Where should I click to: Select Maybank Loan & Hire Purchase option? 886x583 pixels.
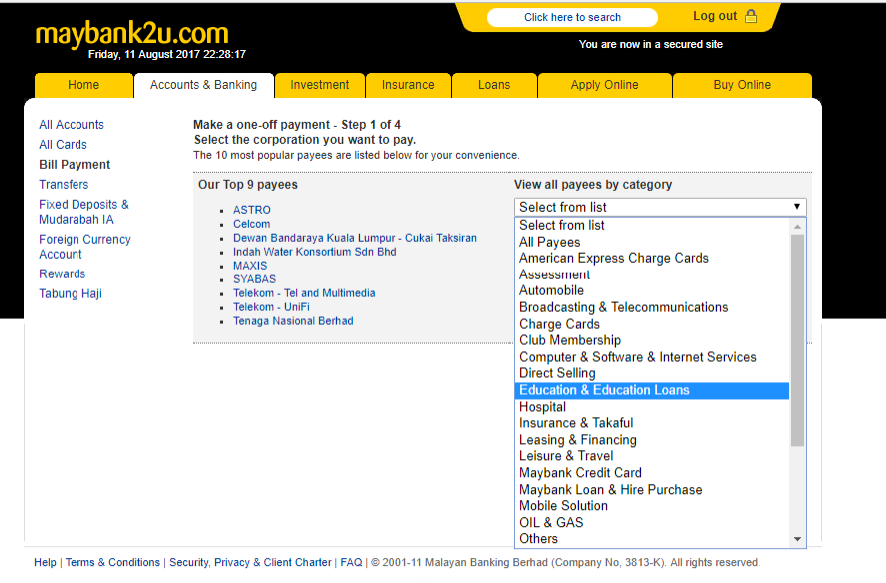[x=652, y=490]
